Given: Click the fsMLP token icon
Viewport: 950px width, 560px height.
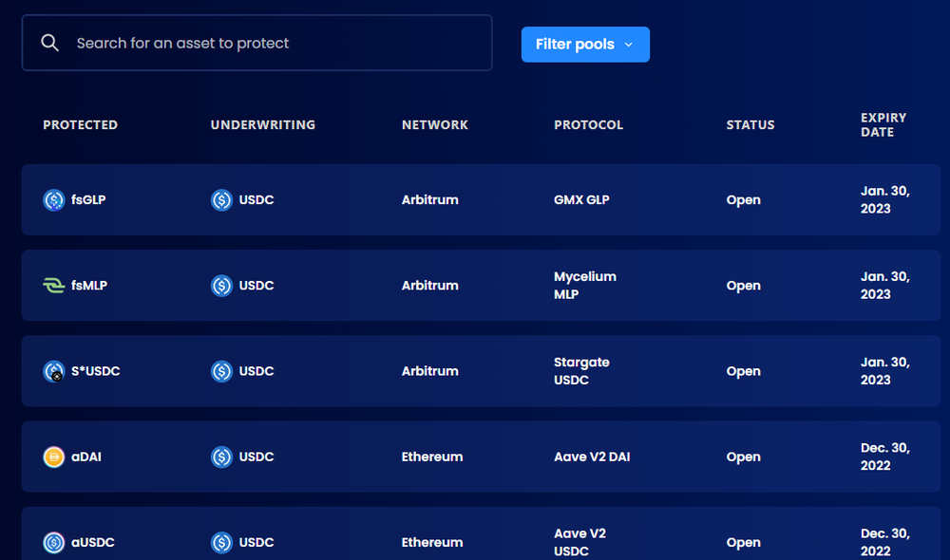Looking at the screenshot, I should [x=54, y=285].
